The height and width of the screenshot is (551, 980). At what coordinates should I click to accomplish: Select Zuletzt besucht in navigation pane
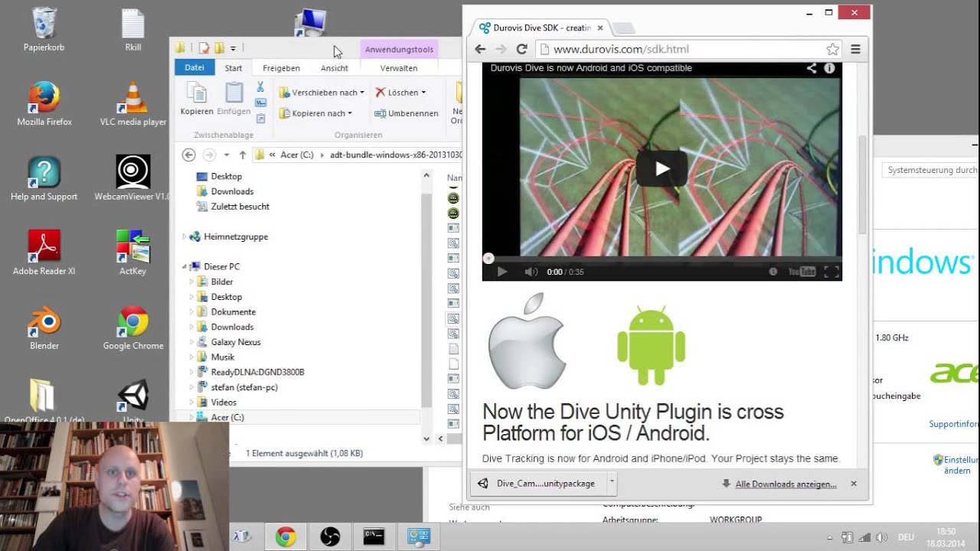(239, 207)
